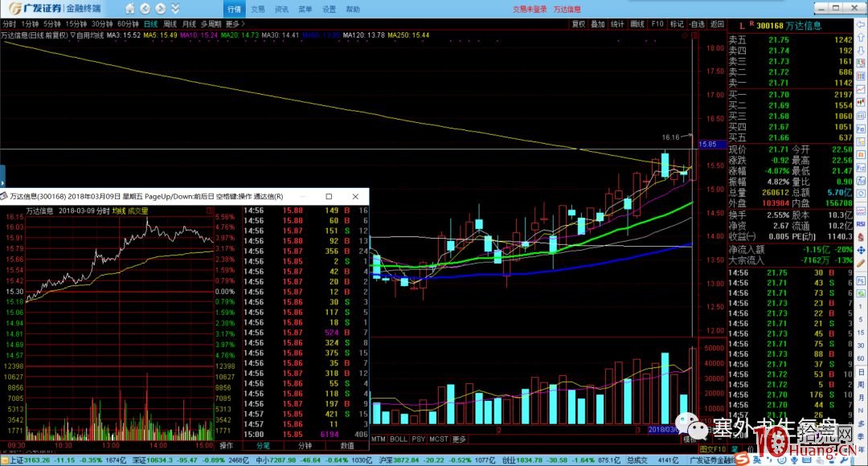This screenshot has height=466, width=868.
Task: Click the 创业 index in status bar
Action: point(510,460)
